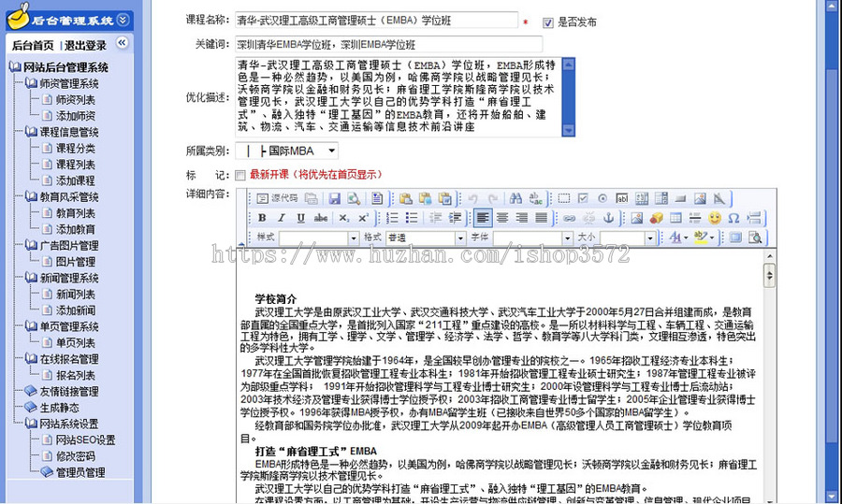Insert a radio button field from the toolbar
The height and width of the screenshot is (504, 842).
pyautogui.click(x=602, y=198)
